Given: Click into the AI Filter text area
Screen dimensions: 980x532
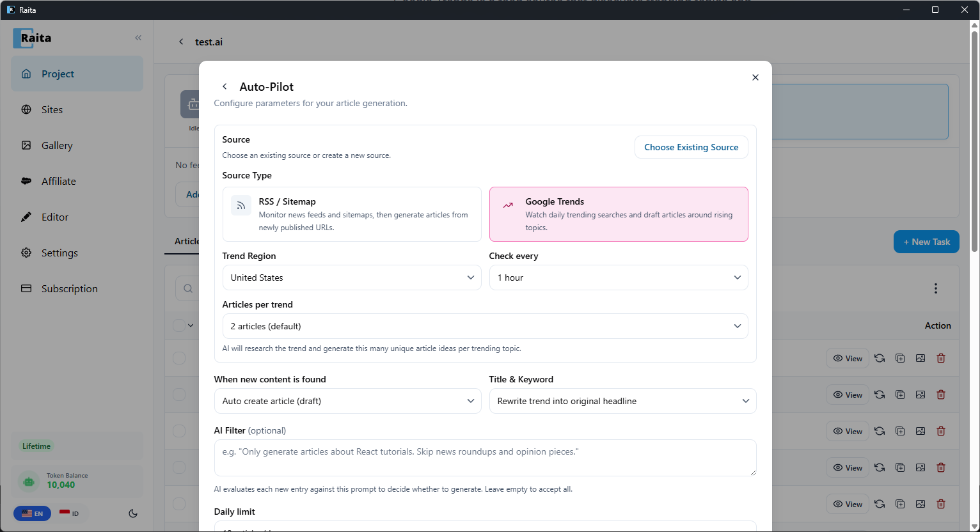Looking at the screenshot, I should [485, 458].
